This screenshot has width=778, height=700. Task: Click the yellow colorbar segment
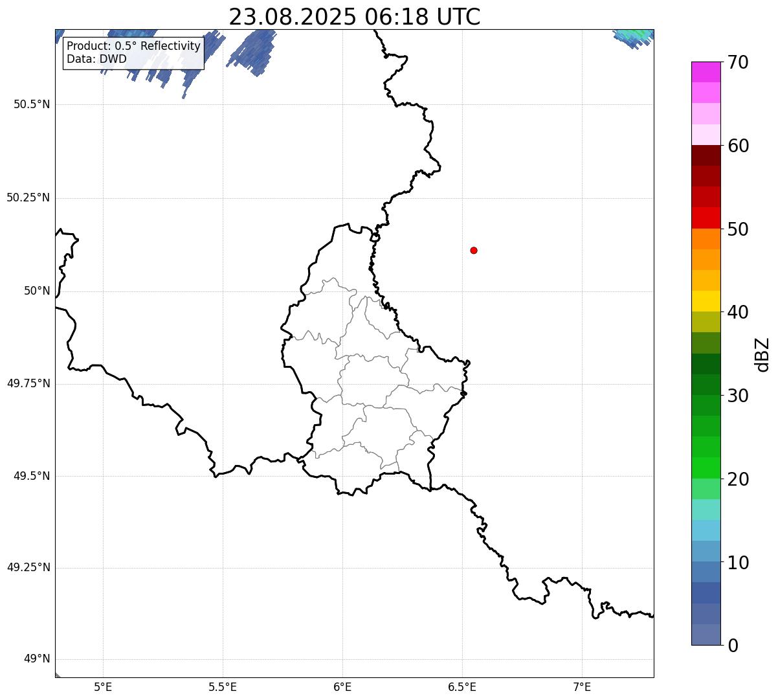tap(706, 301)
